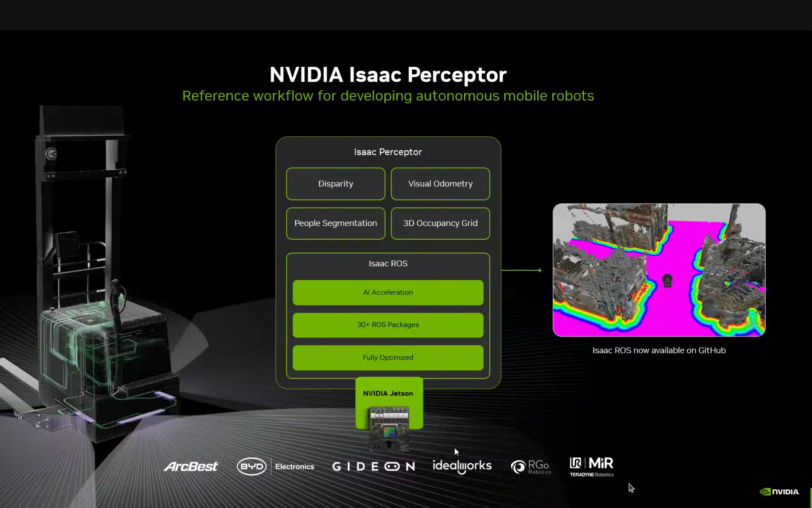812x508 pixels.
Task: Enable the People Segmentation module
Action: pyautogui.click(x=335, y=223)
